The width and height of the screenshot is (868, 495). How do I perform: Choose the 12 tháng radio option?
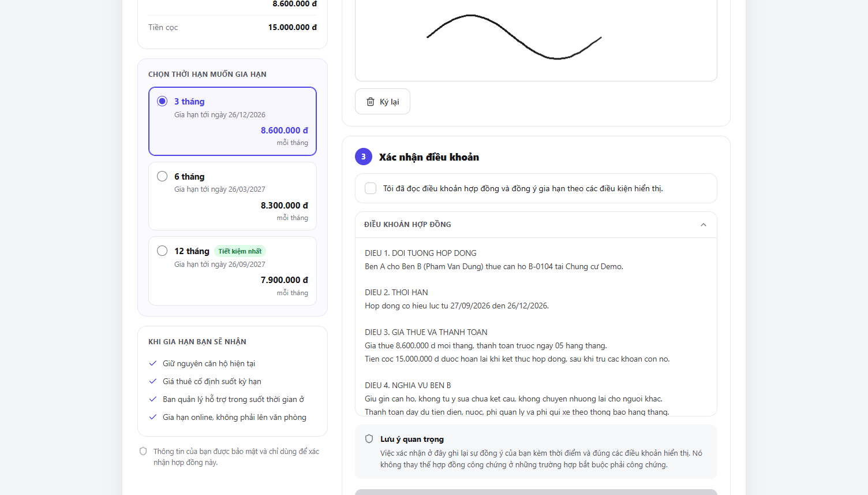click(162, 251)
